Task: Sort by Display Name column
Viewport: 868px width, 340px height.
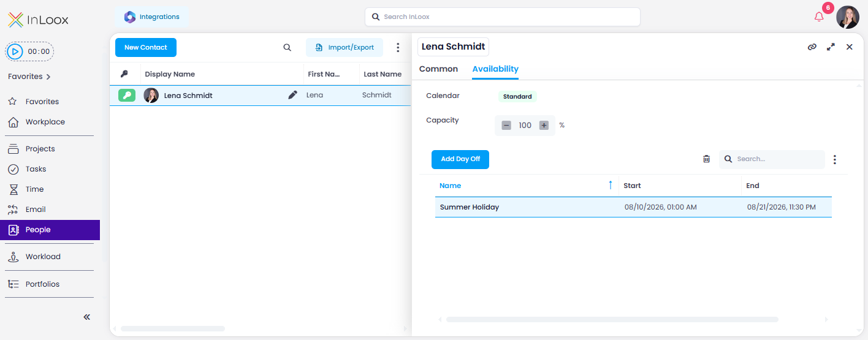Action: tap(170, 74)
